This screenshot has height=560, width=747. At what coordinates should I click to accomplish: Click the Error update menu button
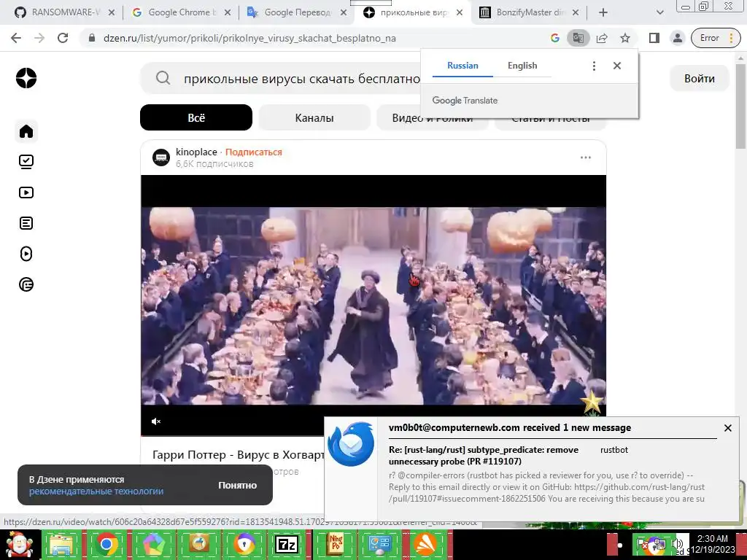(716, 38)
